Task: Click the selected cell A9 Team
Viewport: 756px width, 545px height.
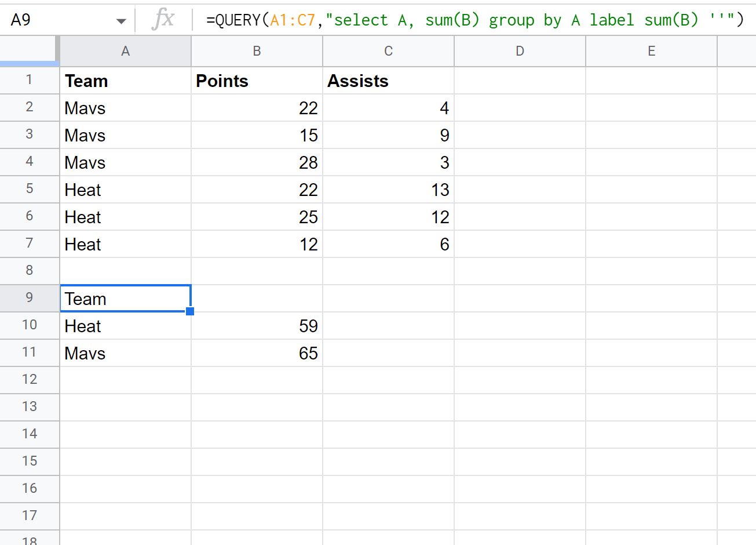Action: (125, 299)
